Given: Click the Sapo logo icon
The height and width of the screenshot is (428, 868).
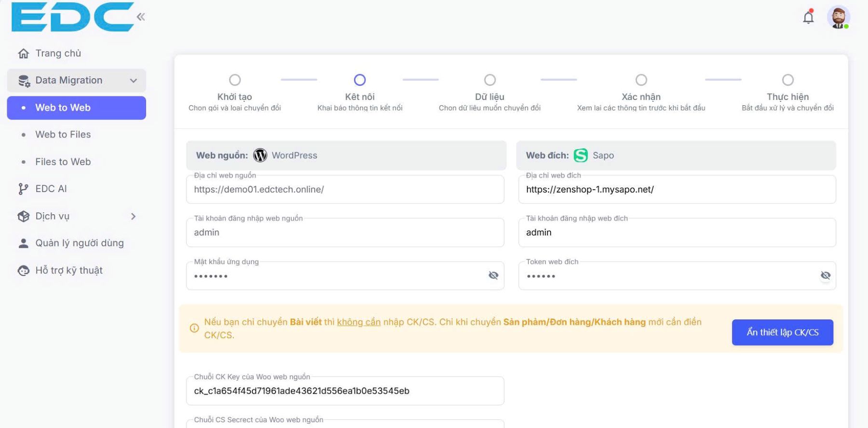Looking at the screenshot, I should pyautogui.click(x=581, y=155).
